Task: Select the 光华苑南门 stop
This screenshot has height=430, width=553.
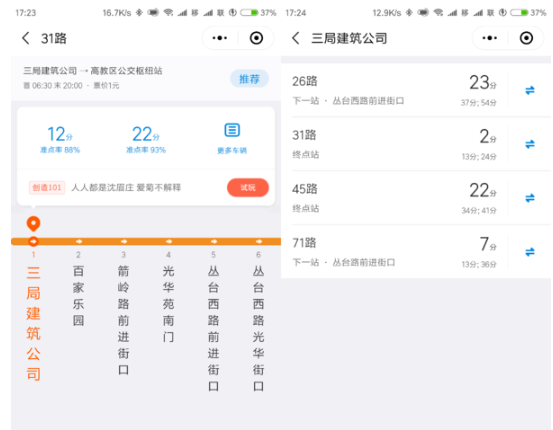Action: tap(169, 304)
